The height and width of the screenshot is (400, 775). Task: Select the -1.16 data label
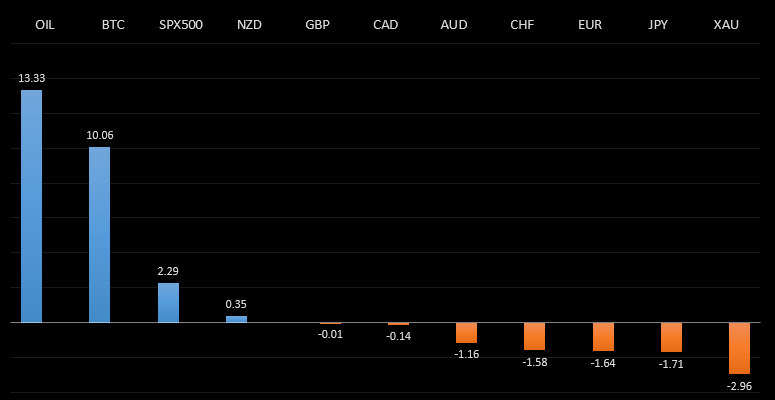tap(467, 354)
